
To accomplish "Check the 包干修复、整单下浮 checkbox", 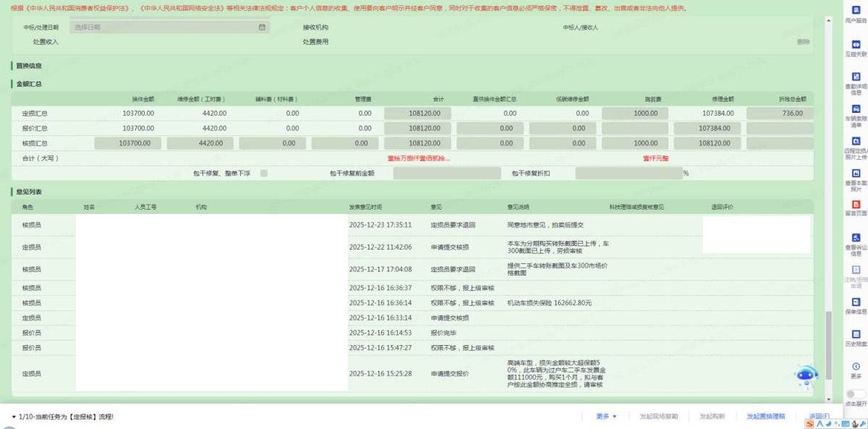I will [264, 174].
